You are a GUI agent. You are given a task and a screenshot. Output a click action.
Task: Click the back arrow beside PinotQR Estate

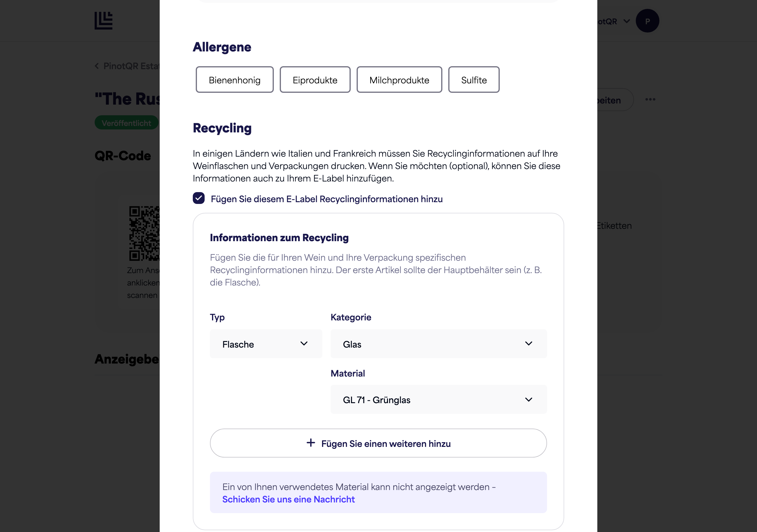[x=97, y=66]
